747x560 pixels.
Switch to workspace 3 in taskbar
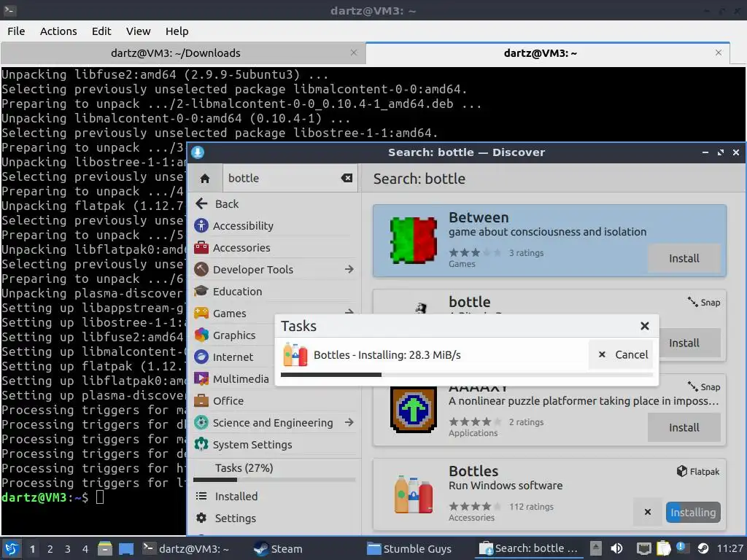68,549
